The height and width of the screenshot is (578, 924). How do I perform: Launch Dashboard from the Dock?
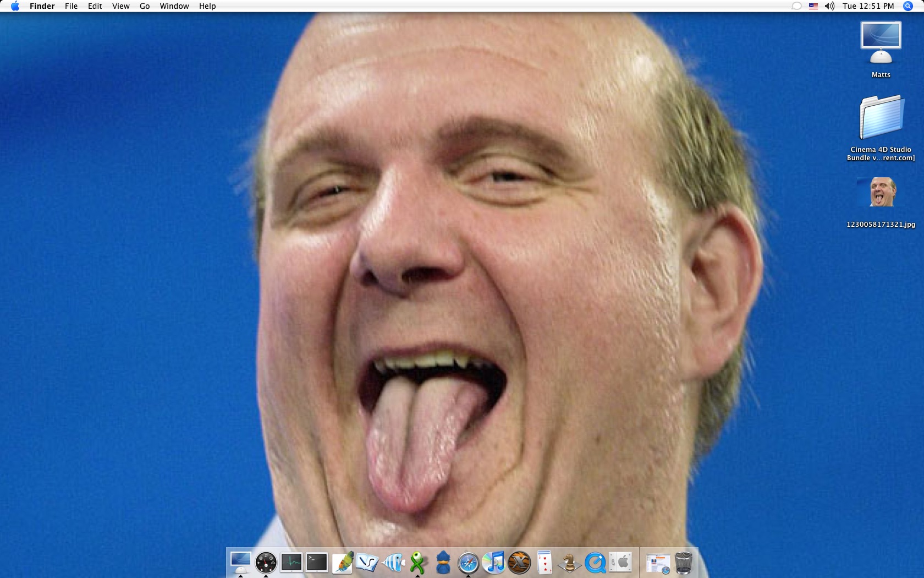266,563
